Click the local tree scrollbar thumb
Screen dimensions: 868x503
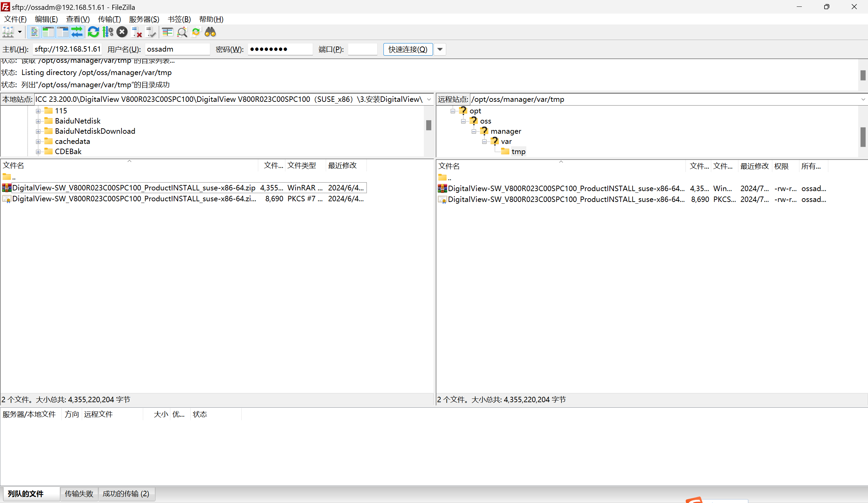(x=429, y=125)
